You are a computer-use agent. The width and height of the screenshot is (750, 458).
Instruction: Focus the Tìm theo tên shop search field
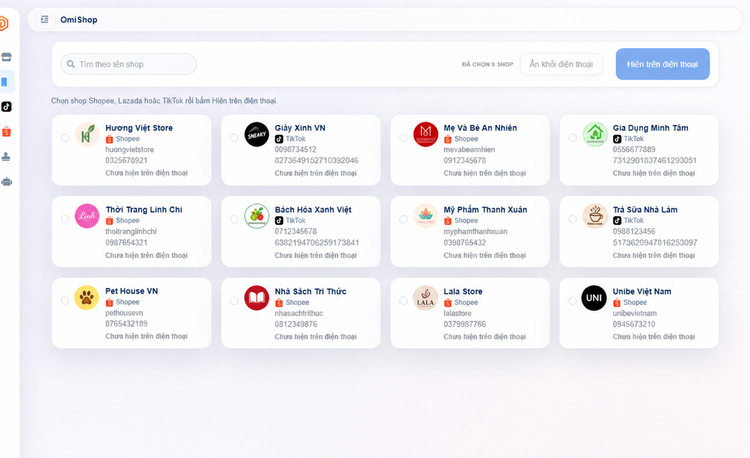tap(129, 64)
